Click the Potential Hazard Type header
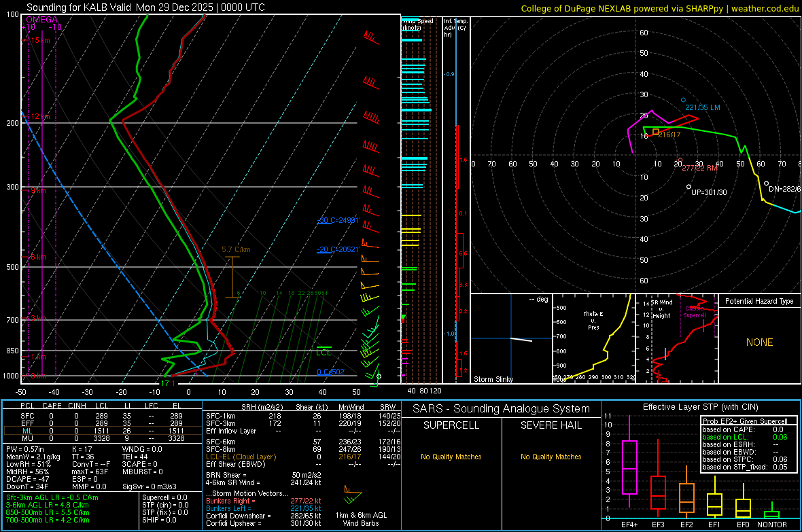 759,301
